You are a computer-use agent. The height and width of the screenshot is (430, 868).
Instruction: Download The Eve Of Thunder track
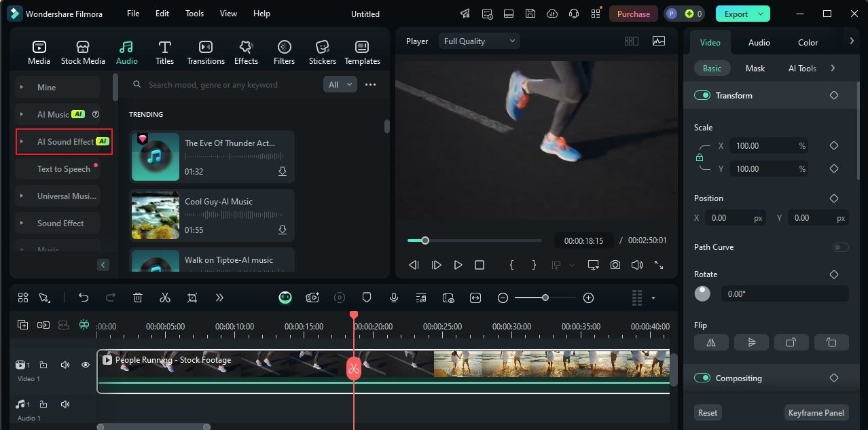point(282,171)
